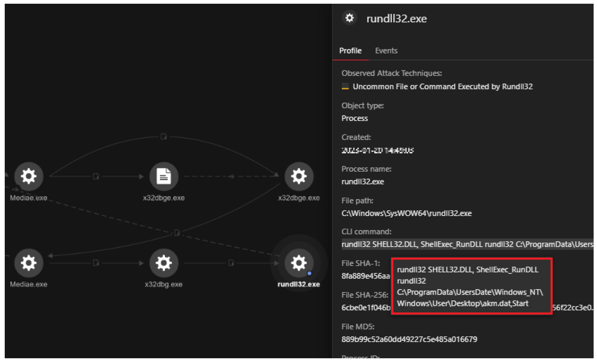Click the File MD5 hash value

(409, 339)
